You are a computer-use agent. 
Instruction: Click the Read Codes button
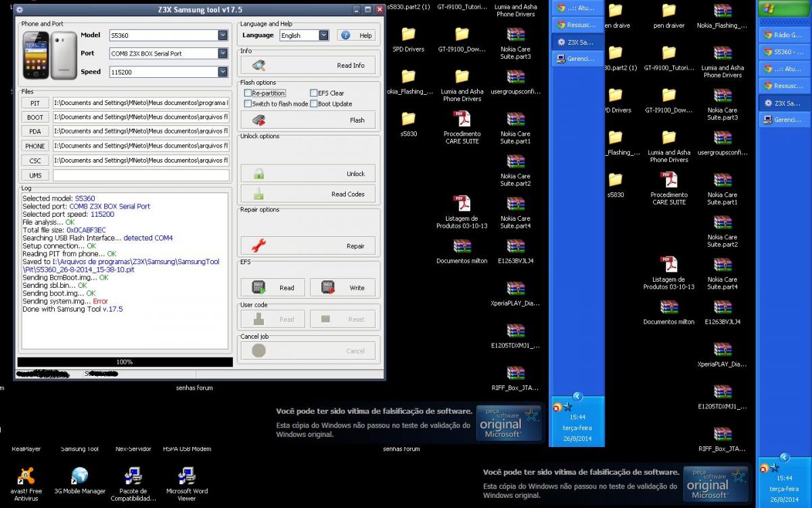click(x=307, y=194)
